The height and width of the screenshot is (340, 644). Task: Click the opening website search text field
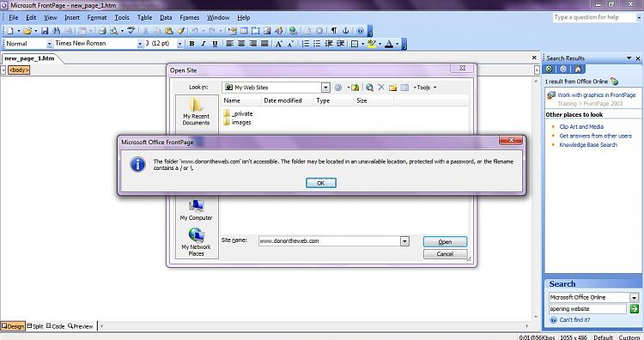(x=587, y=309)
